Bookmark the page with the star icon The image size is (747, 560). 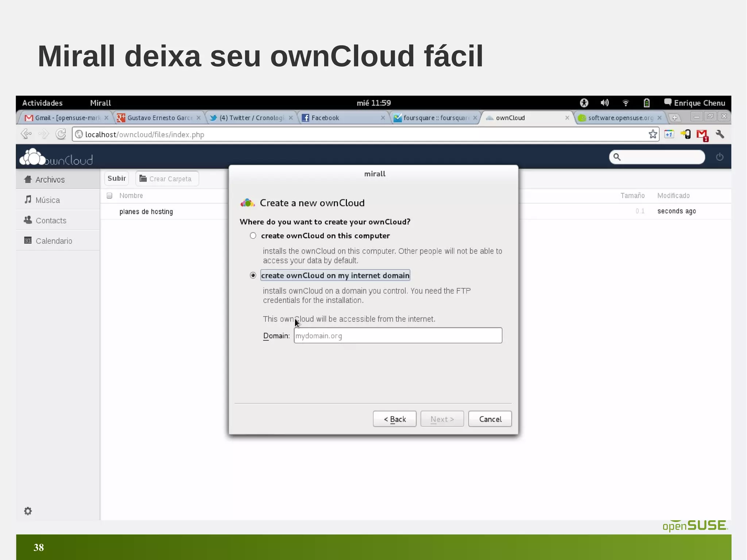click(653, 134)
